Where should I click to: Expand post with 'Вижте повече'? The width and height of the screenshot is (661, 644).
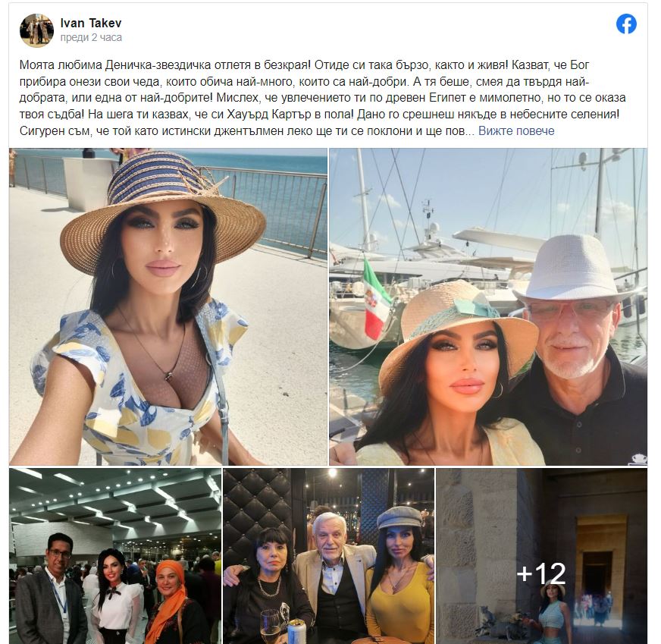tap(516, 130)
